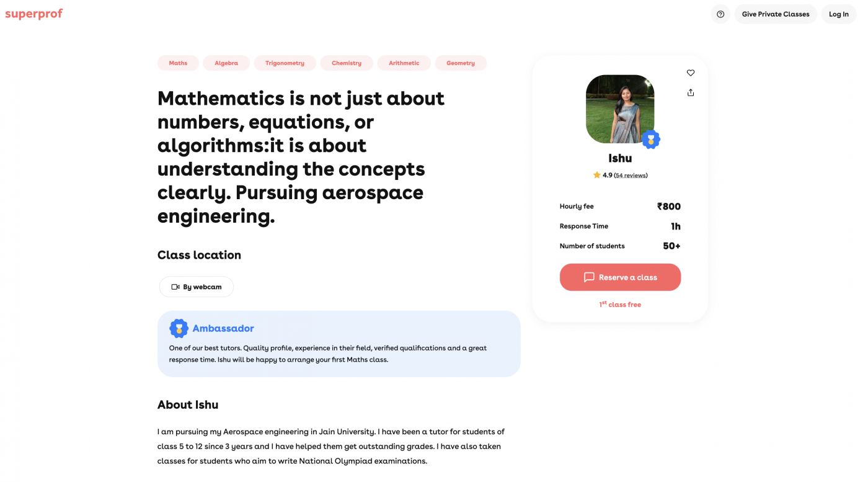Click the gold star rating icon
This screenshot has height=482, width=868.
pyautogui.click(x=596, y=176)
